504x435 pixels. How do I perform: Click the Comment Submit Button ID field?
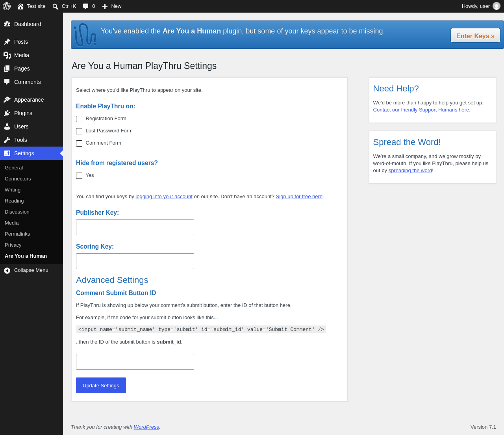[x=135, y=362]
